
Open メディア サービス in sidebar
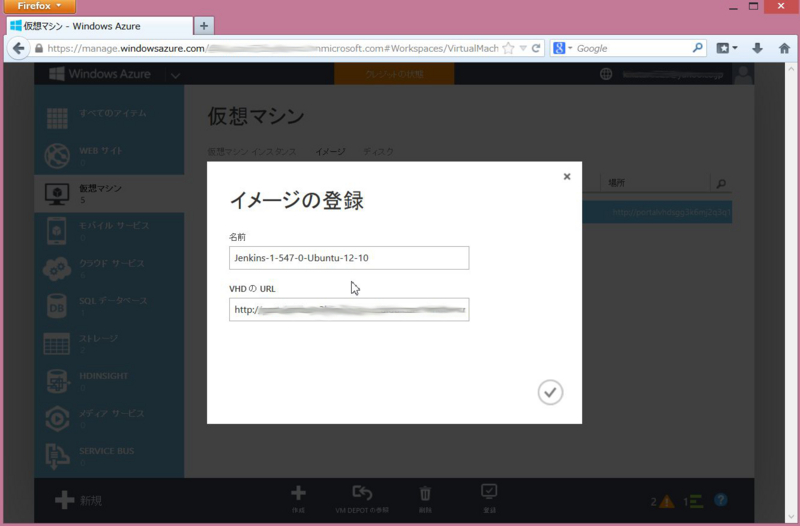(x=109, y=418)
